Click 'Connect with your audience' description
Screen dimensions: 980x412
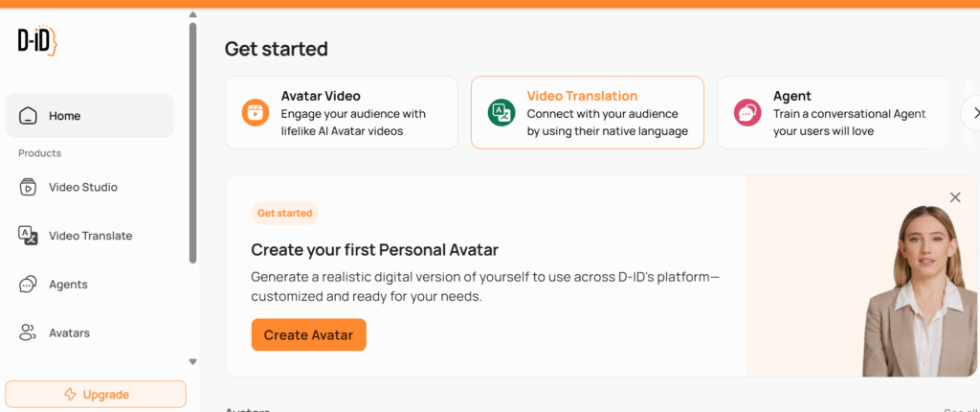coord(603,114)
